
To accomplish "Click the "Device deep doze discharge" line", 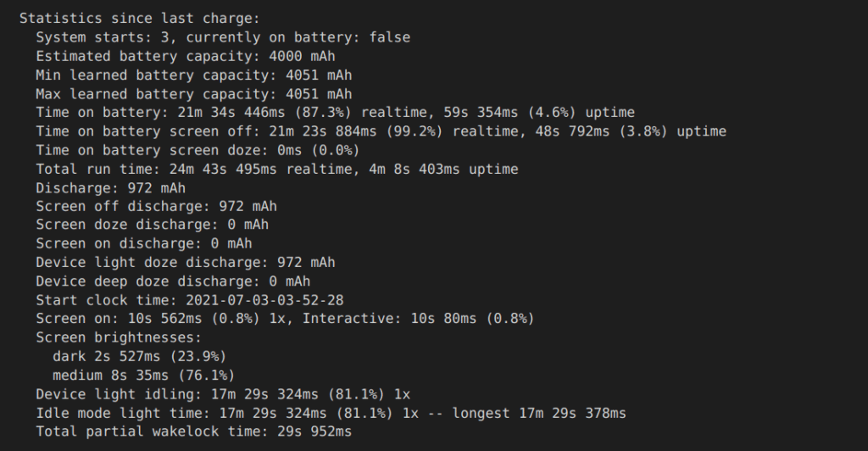I will click(x=173, y=281).
